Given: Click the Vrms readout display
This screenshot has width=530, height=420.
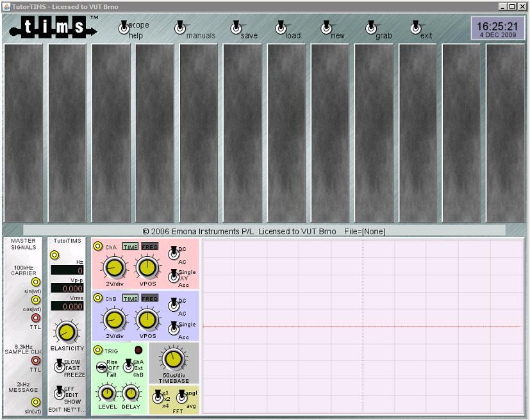Looking at the screenshot, I should pyautogui.click(x=67, y=306).
